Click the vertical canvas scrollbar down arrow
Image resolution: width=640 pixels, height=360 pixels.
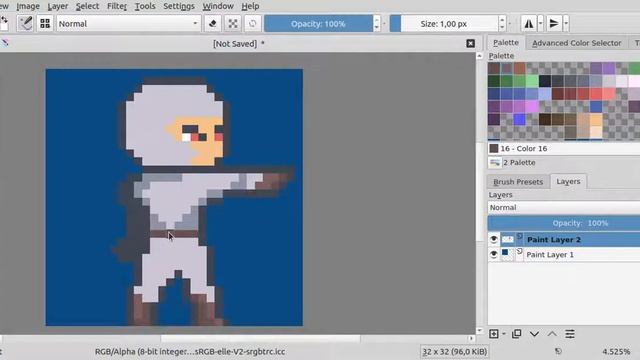pyautogui.click(x=480, y=331)
